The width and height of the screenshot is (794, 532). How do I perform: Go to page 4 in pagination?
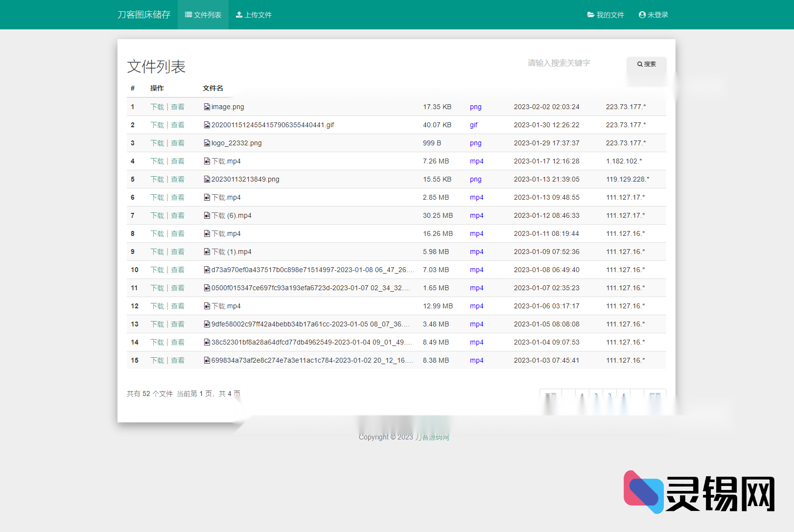623,394
